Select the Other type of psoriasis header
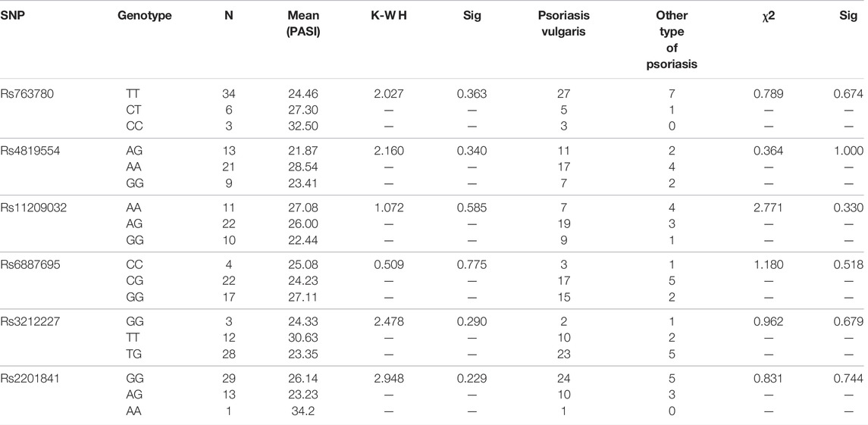This screenshot has width=868, height=425. coord(672,40)
